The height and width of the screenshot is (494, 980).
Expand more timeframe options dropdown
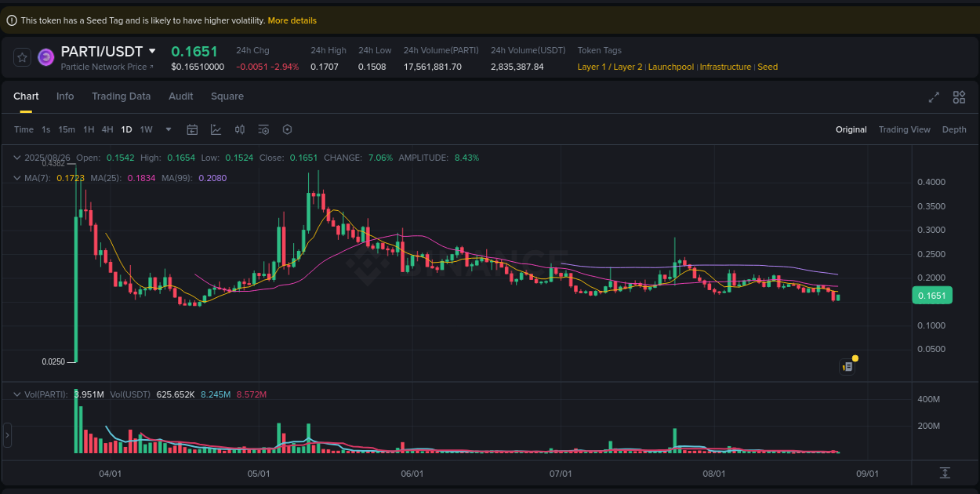click(x=167, y=129)
